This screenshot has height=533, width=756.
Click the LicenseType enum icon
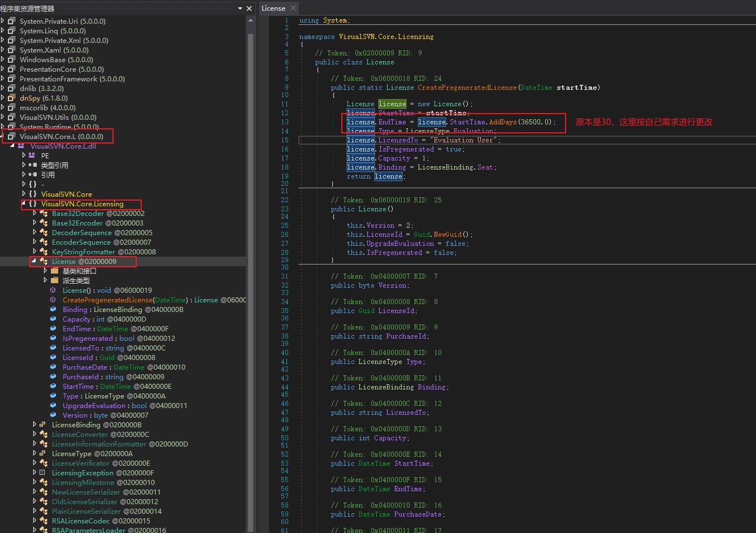click(42, 453)
